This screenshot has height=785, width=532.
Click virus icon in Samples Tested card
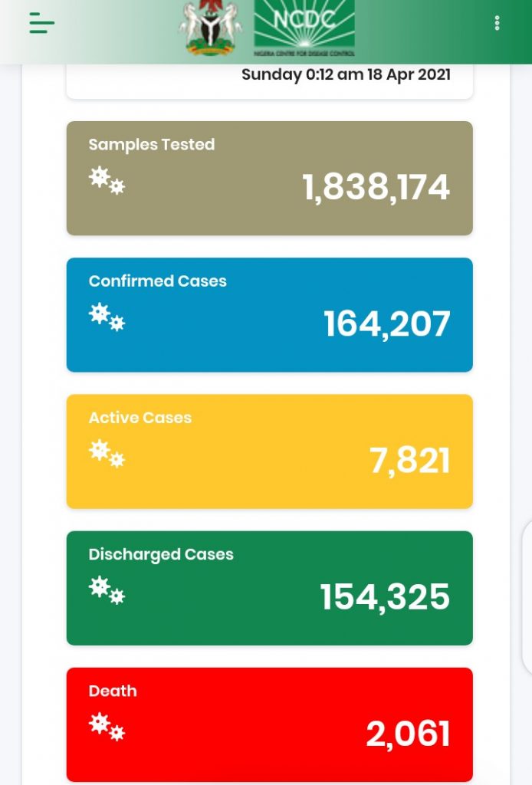(x=107, y=181)
